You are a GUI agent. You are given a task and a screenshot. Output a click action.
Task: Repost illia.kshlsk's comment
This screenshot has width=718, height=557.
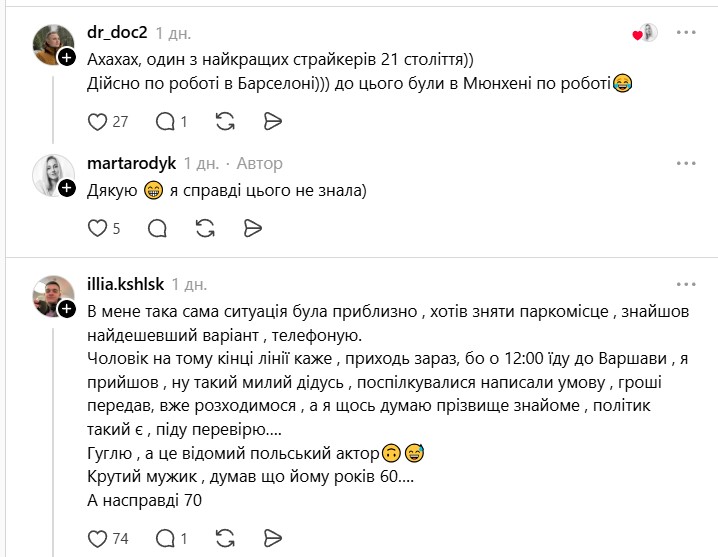coord(225,539)
